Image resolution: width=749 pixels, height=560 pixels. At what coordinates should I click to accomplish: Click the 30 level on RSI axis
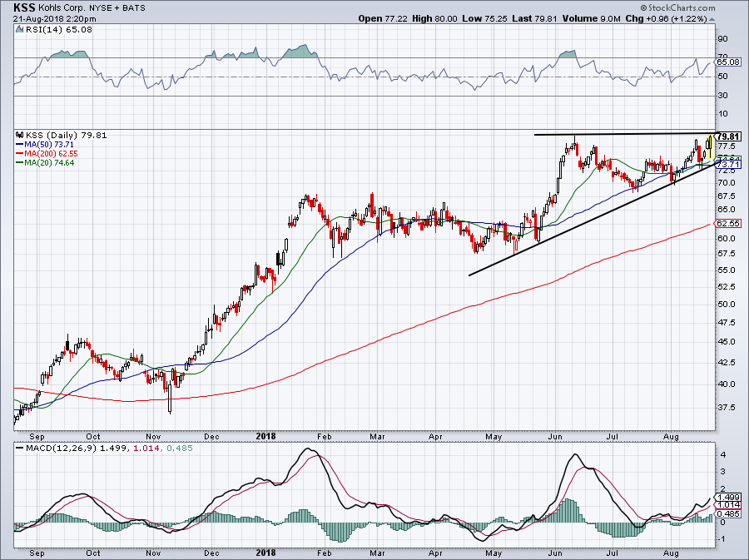click(x=722, y=96)
